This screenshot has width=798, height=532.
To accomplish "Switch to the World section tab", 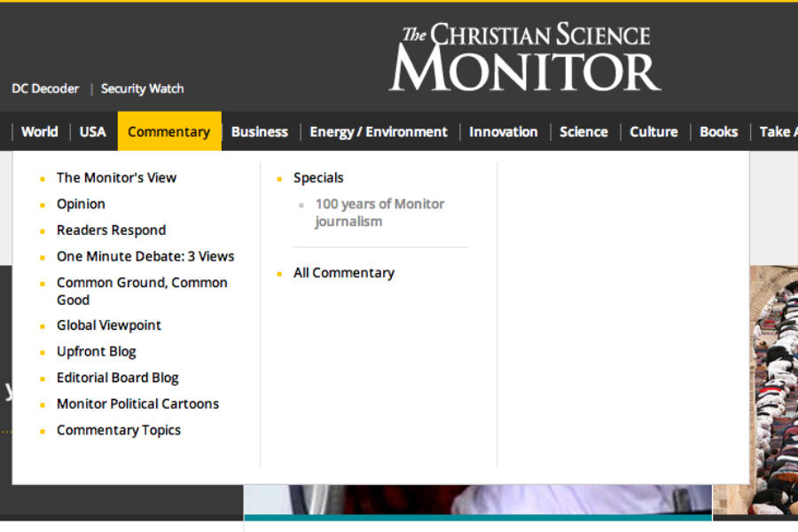I will tap(39, 131).
